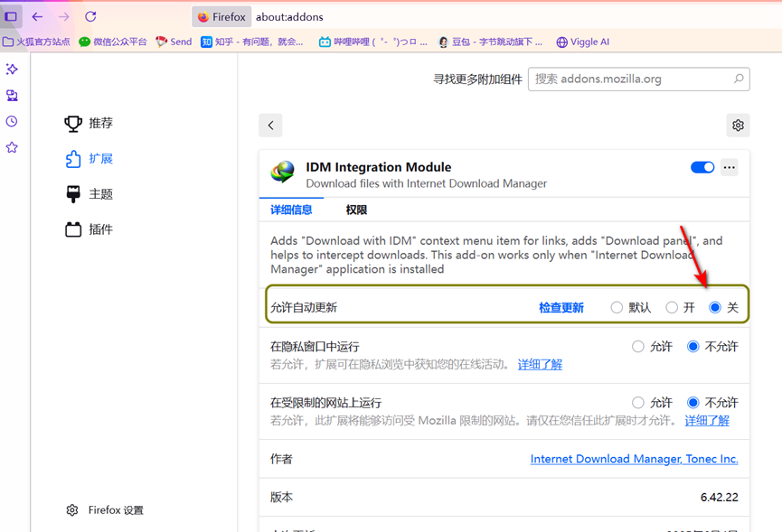Toggle the IDM Integration Module enable switch
The image size is (782, 532).
click(x=702, y=167)
